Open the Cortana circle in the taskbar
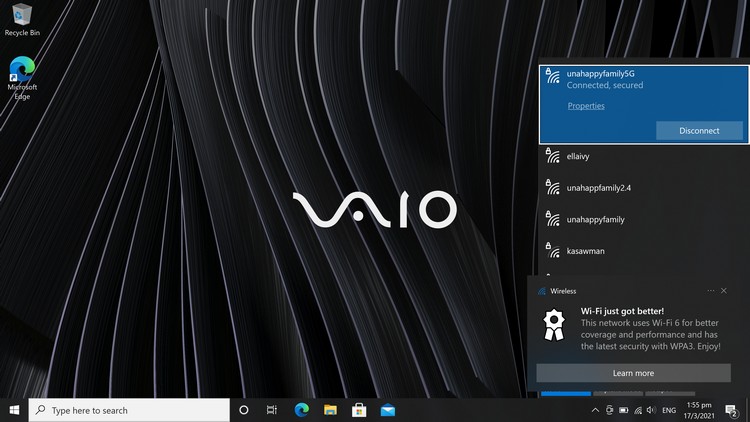 click(243, 410)
